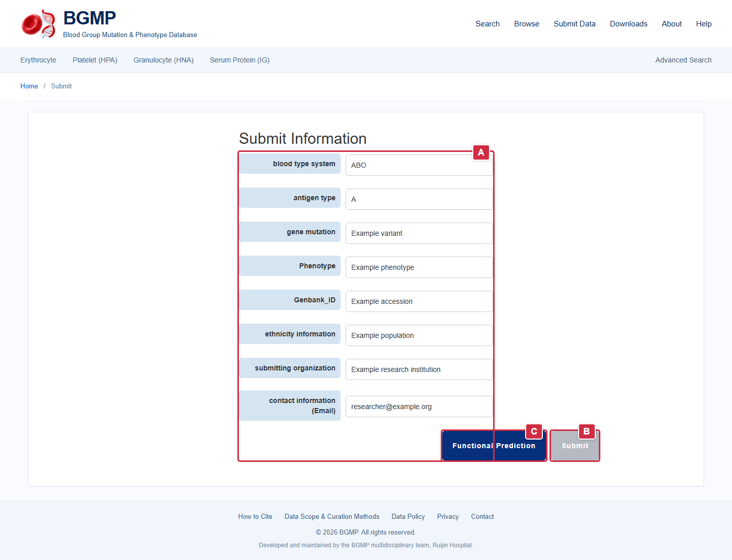Edit the submitting organization field

point(419,369)
